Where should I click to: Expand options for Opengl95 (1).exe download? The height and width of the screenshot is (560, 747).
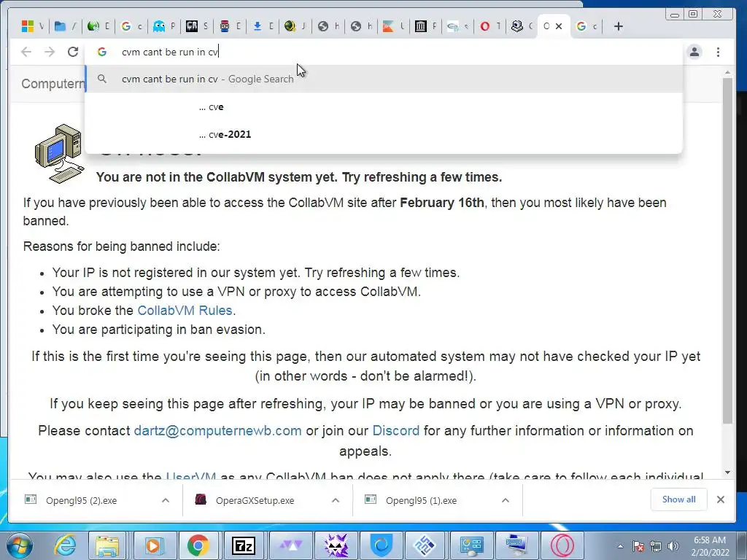pyautogui.click(x=506, y=500)
